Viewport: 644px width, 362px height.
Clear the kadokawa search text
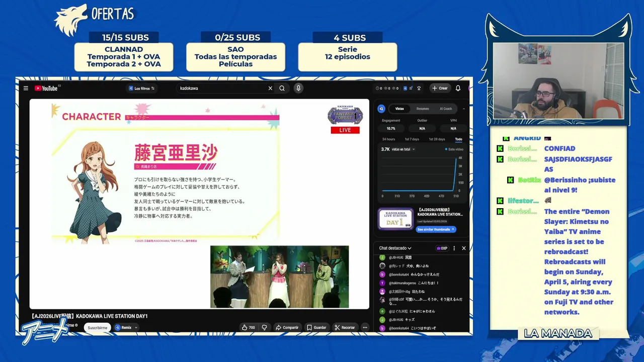(270, 88)
